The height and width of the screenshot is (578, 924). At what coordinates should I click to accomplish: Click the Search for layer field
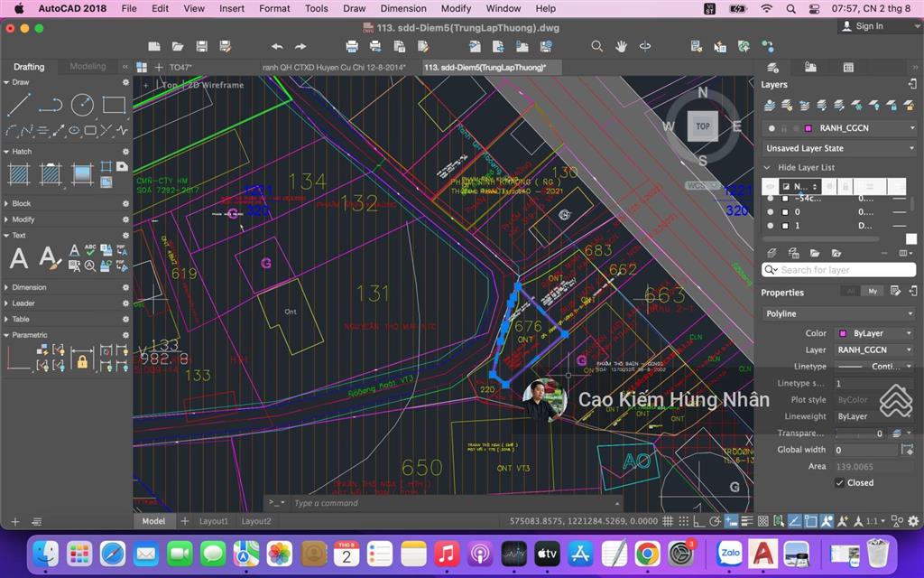pos(838,270)
